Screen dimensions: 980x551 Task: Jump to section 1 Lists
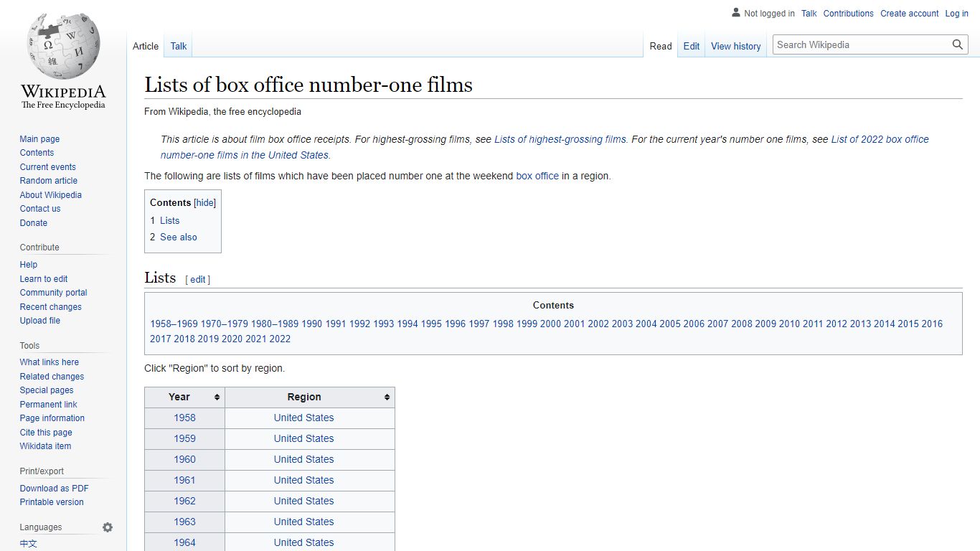tap(165, 221)
